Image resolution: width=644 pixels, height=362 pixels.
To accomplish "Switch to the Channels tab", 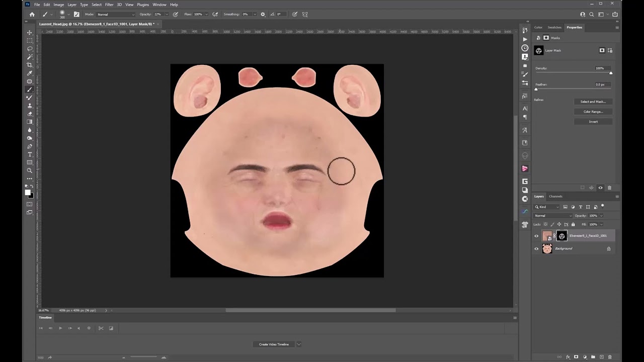I will [555, 196].
